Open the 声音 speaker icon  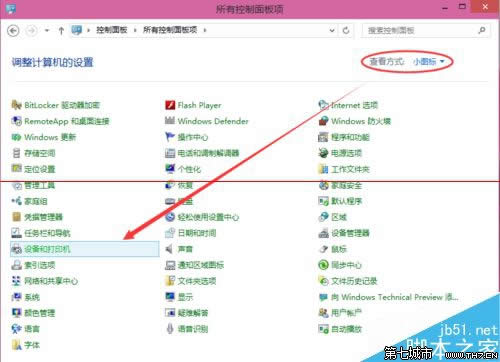[170, 249]
